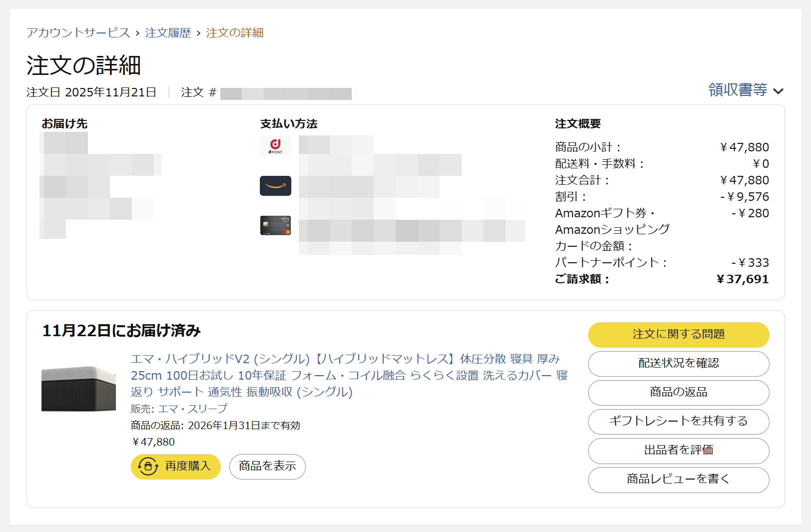Click the chevron arrow beside 領収書等

778,91
